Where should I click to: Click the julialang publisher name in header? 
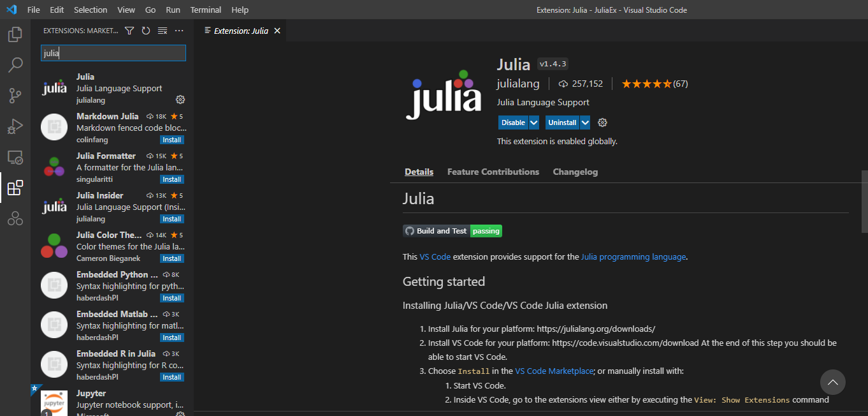(518, 84)
